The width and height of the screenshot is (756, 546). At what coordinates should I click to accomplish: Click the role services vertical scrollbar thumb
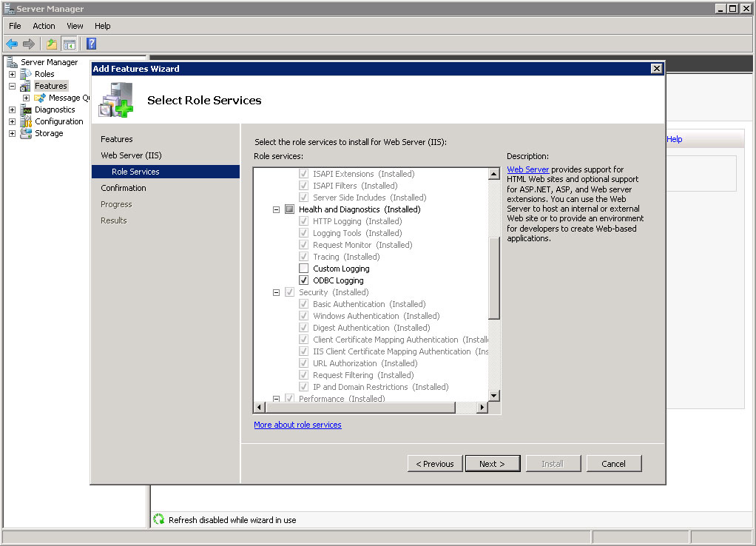coord(493,278)
